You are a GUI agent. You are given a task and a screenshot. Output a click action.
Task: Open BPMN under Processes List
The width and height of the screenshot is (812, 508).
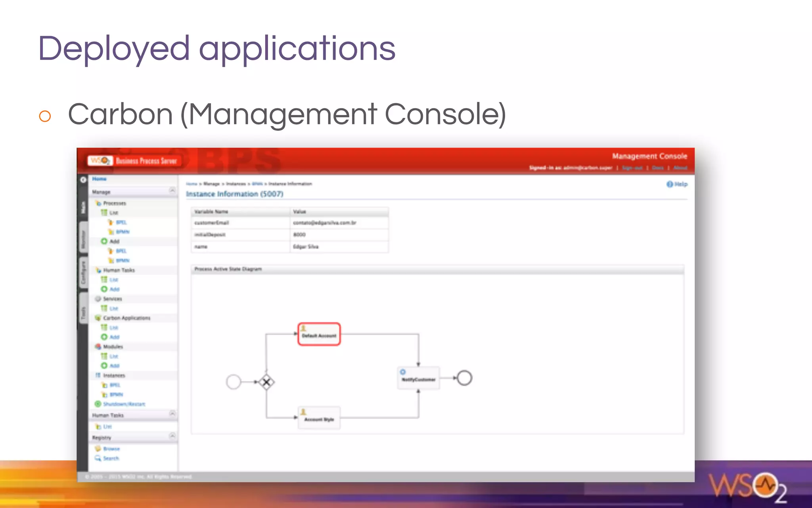pyautogui.click(x=123, y=232)
